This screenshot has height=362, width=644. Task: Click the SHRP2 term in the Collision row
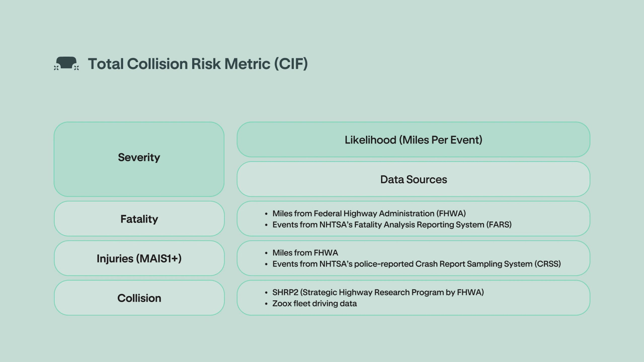coord(285,292)
